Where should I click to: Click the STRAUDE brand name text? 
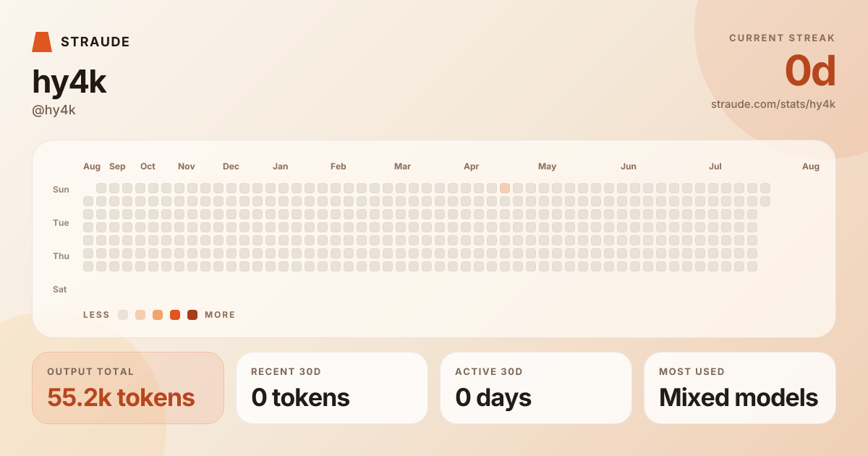click(95, 42)
